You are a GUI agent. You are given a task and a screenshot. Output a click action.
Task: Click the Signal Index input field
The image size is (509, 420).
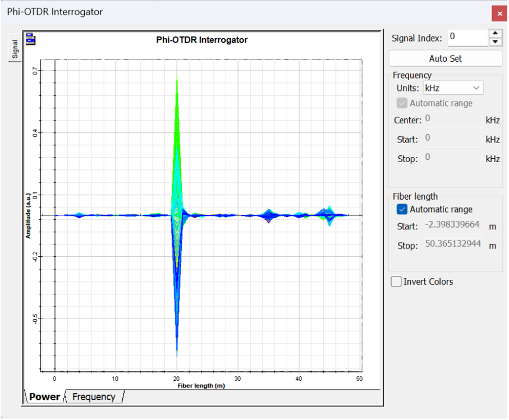(466, 37)
